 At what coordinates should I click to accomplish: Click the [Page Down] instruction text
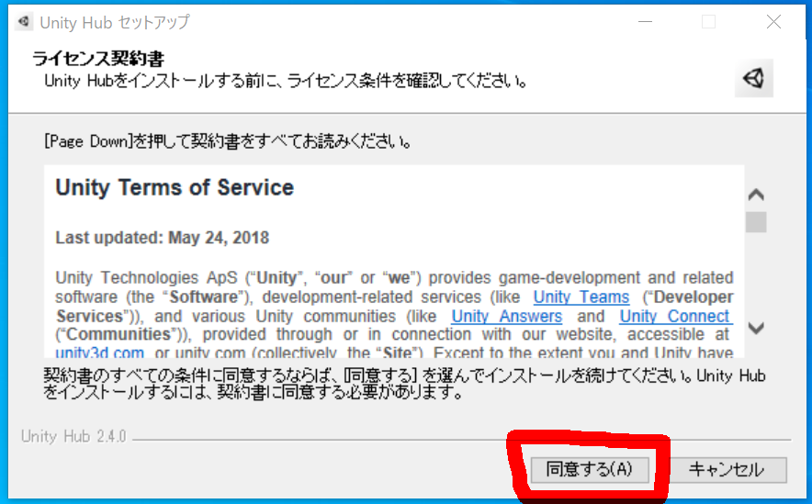[x=228, y=141]
